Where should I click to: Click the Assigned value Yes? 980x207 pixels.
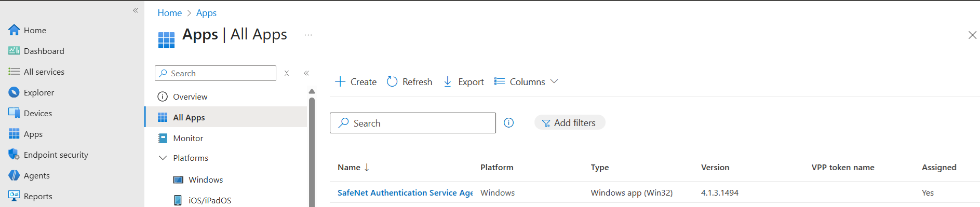pos(928,192)
